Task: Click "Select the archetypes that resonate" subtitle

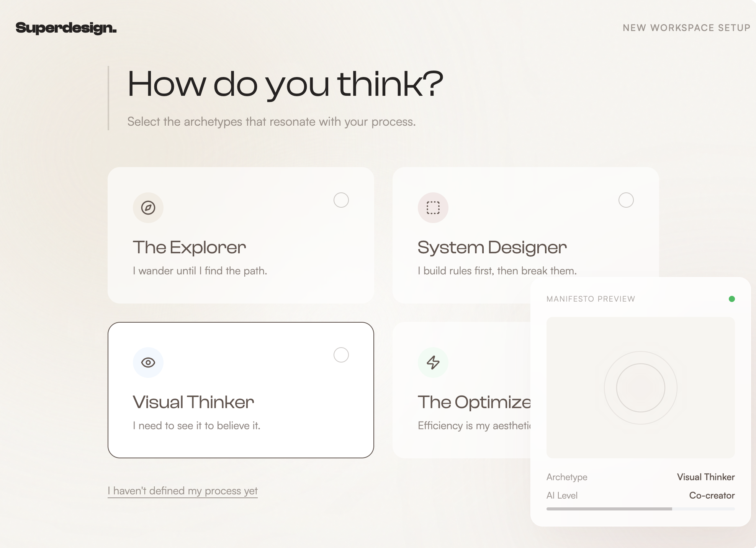Action: click(x=271, y=122)
